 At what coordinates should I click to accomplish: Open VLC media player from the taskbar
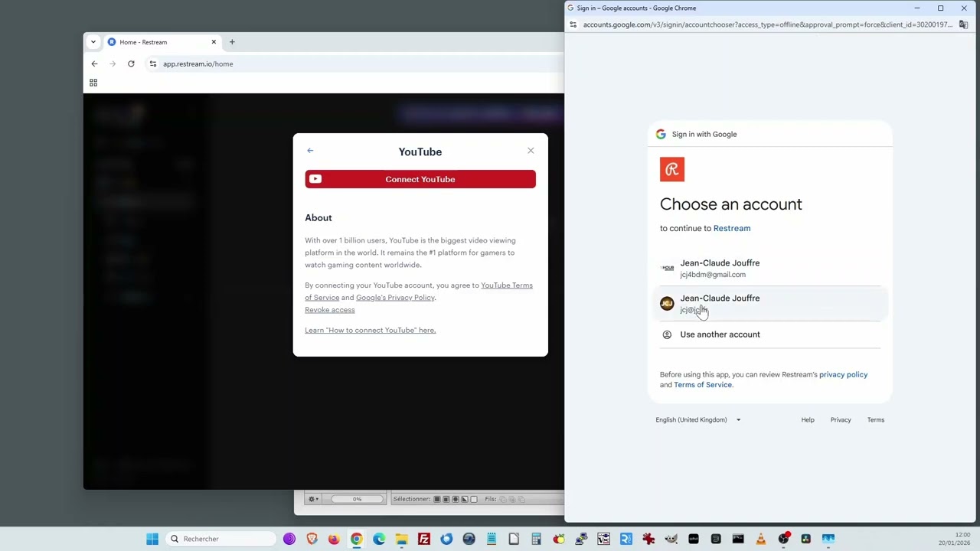coord(760,539)
